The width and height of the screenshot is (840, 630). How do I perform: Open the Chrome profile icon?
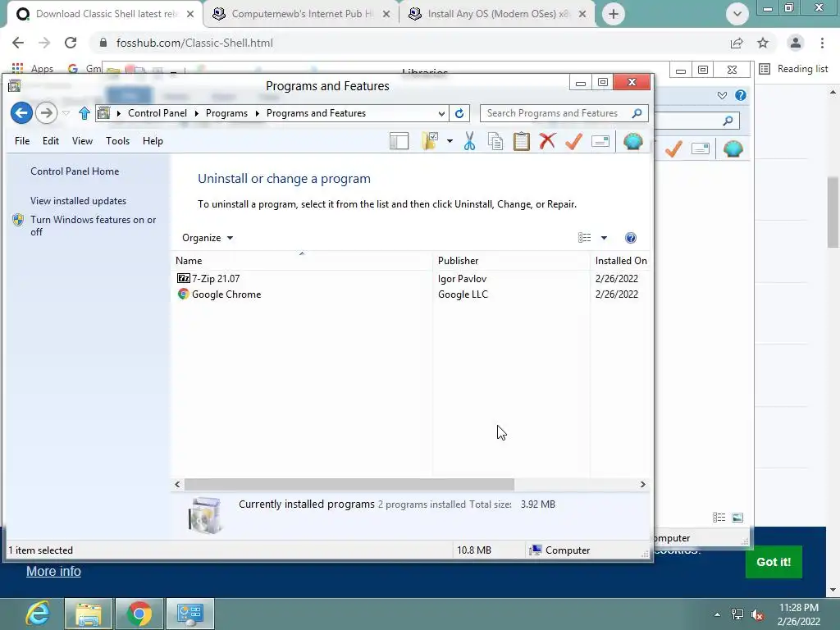pyautogui.click(x=795, y=43)
